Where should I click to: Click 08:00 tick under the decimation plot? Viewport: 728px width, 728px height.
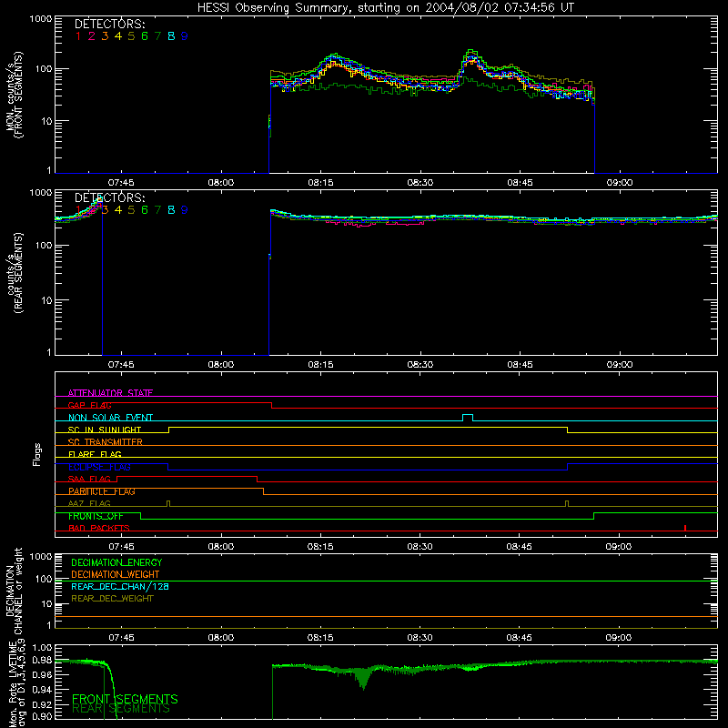[x=221, y=638]
